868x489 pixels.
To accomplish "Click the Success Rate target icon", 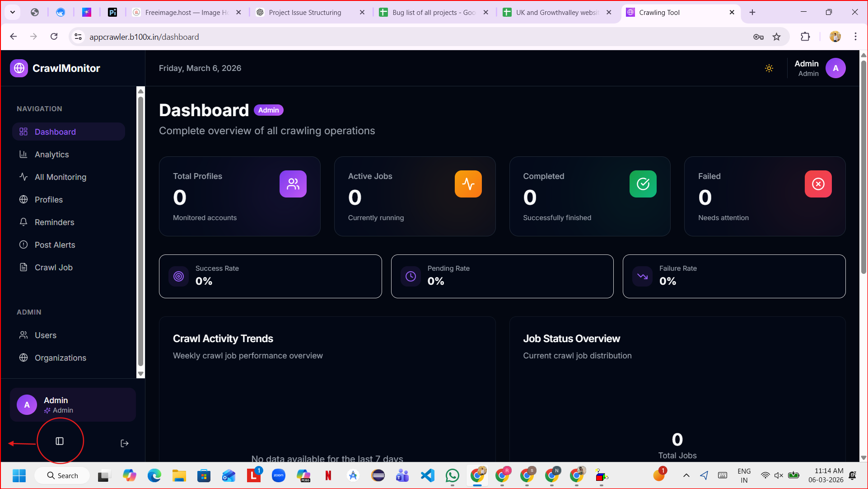I will 179,276.
